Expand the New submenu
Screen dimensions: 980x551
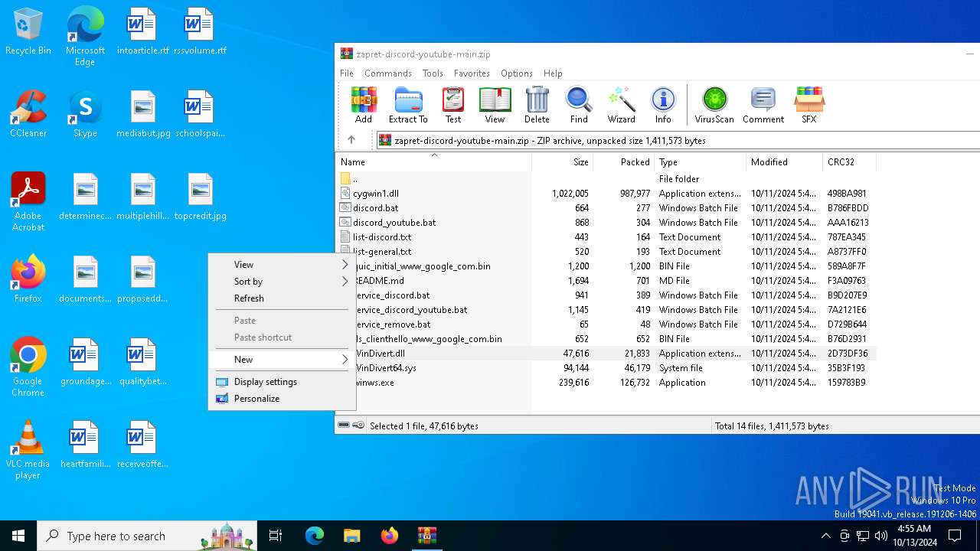[282, 360]
